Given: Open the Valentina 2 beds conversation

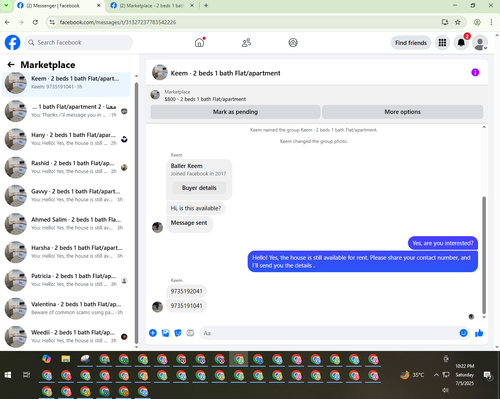Looking at the screenshot, I should (x=66, y=308).
